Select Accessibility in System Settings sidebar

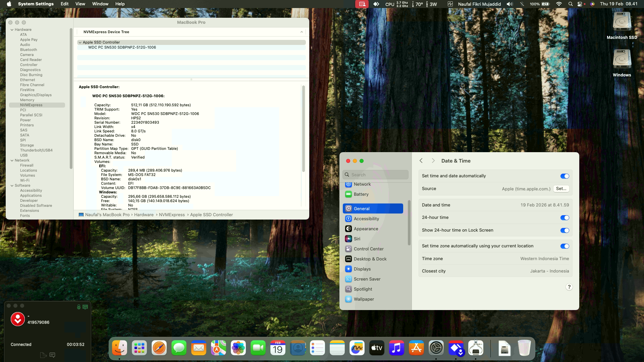373,219
